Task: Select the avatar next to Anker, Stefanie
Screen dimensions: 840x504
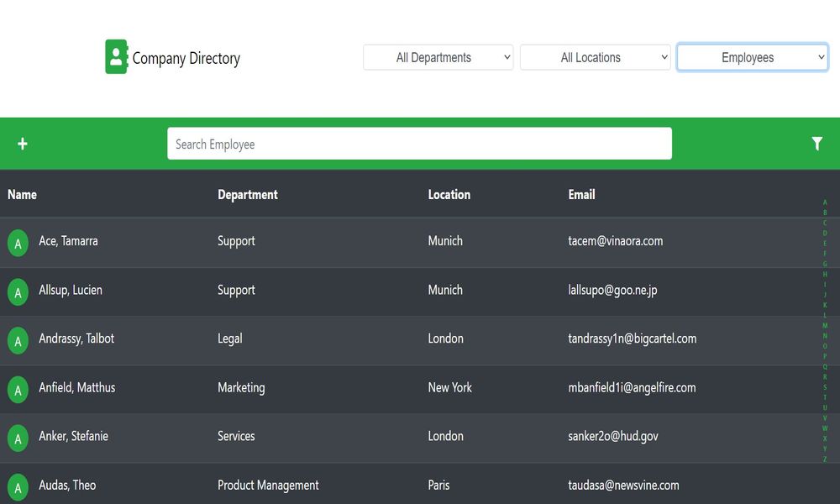Action: [18, 438]
